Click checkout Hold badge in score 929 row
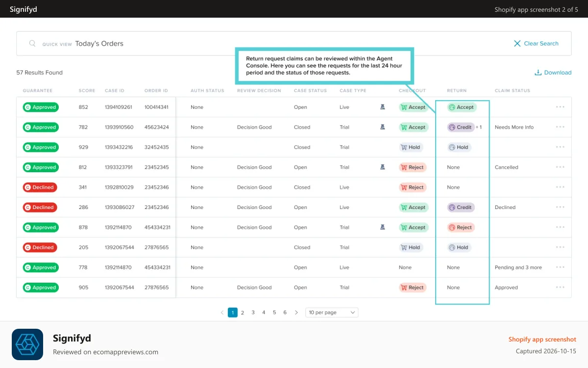588x368 pixels. pyautogui.click(x=411, y=147)
